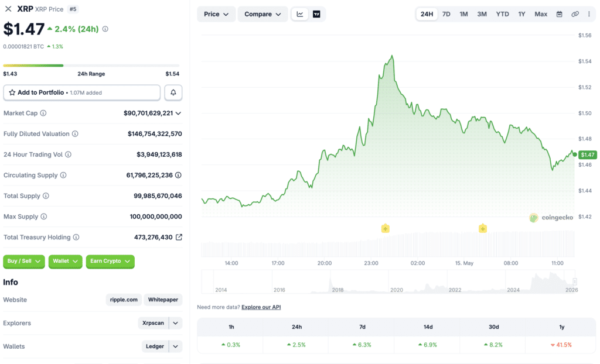This screenshot has height=364, width=600.
Task: Open the ripple.com website link
Action: click(124, 300)
